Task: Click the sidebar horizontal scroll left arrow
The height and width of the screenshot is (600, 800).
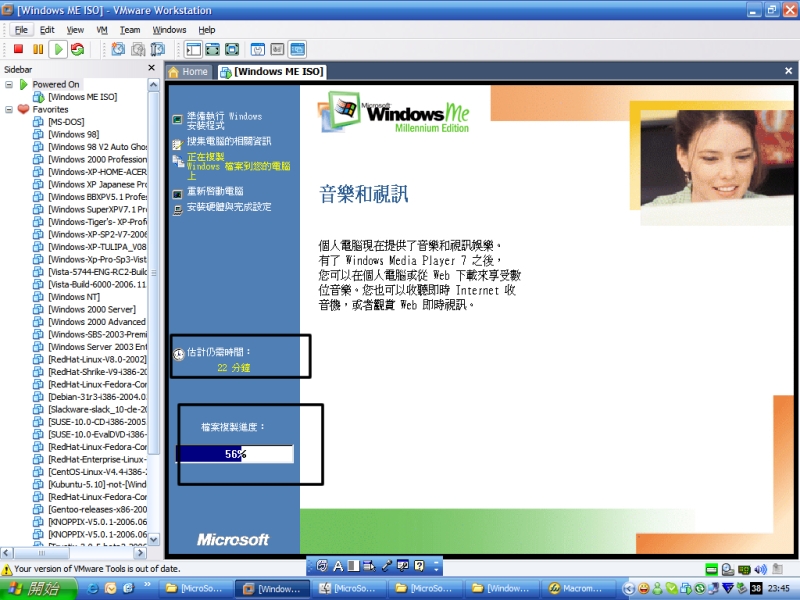Action: 7,553
